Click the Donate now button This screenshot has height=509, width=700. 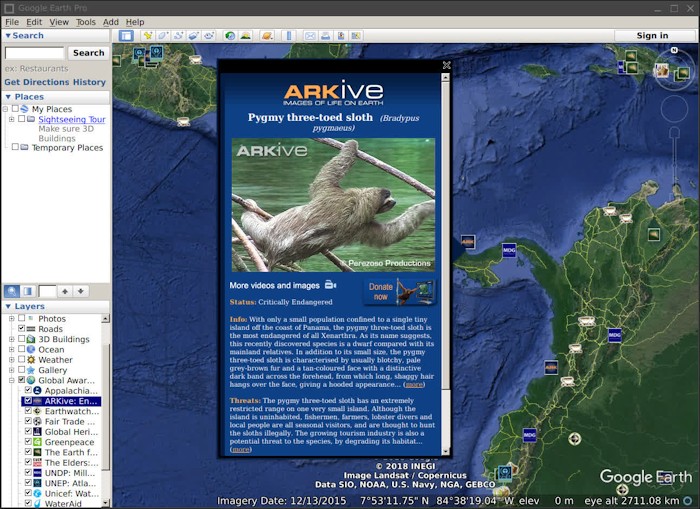pyautogui.click(x=400, y=292)
